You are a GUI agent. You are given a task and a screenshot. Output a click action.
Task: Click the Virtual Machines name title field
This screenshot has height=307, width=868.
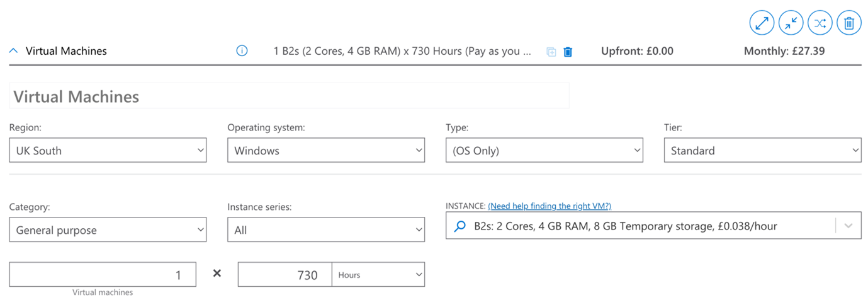(x=290, y=96)
